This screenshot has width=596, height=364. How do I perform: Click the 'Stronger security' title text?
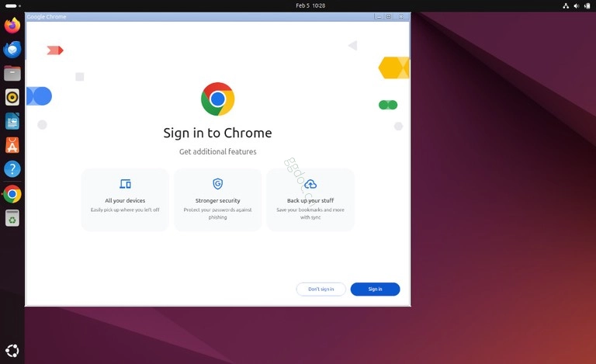coord(218,200)
